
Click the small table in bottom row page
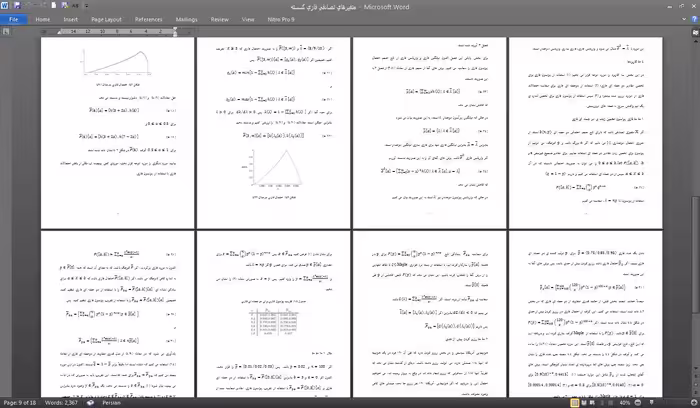coord(273,322)
